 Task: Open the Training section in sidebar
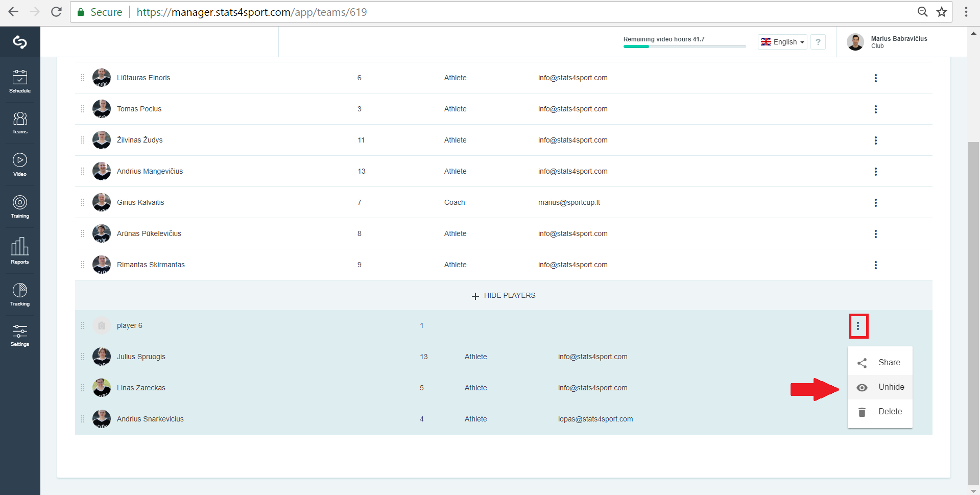click(20, 206)
